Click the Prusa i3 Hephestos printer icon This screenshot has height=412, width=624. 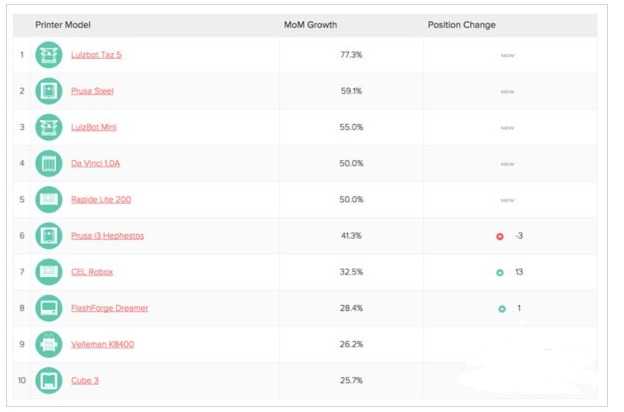48,236
